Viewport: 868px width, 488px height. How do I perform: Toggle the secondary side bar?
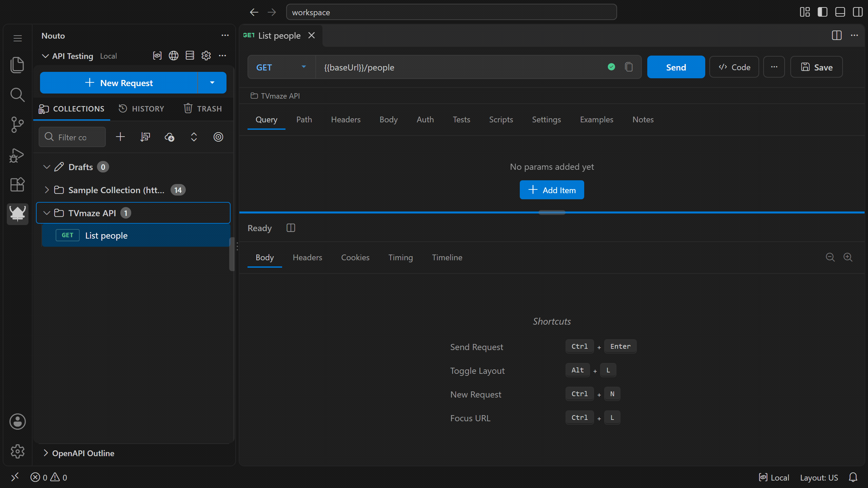pos(858,12)
